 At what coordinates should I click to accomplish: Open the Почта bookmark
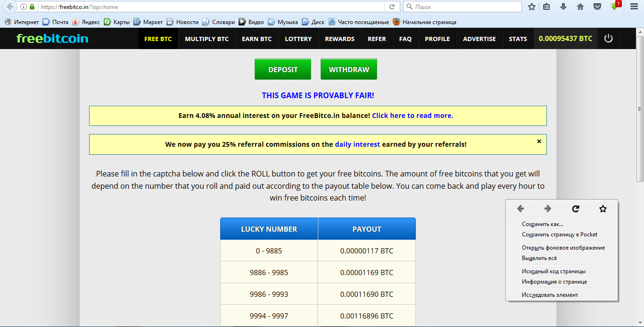(56, 22)
